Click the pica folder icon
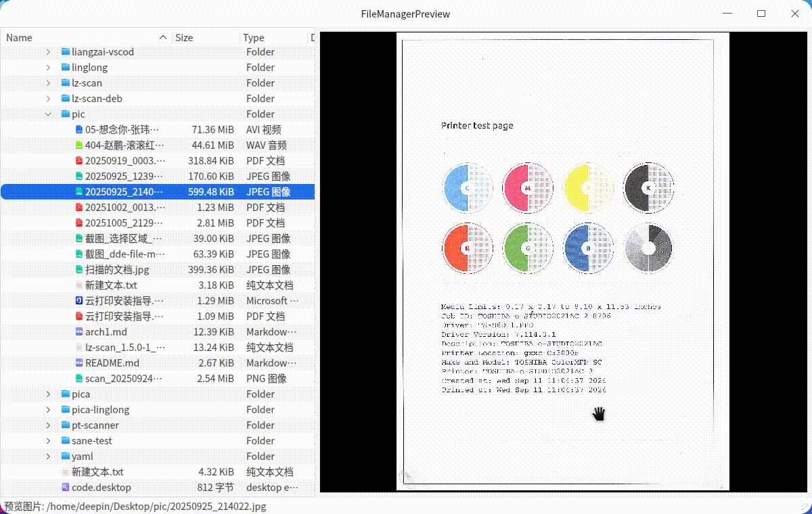812x514 pixels. coord(66,394)
